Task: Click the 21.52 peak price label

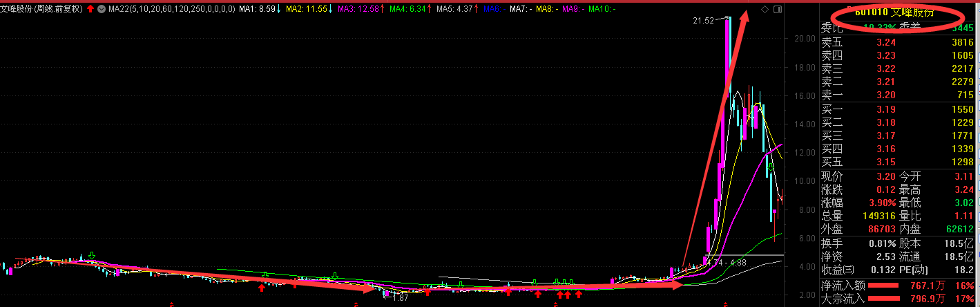Action: pyautogui.click(x=704, y=21)
